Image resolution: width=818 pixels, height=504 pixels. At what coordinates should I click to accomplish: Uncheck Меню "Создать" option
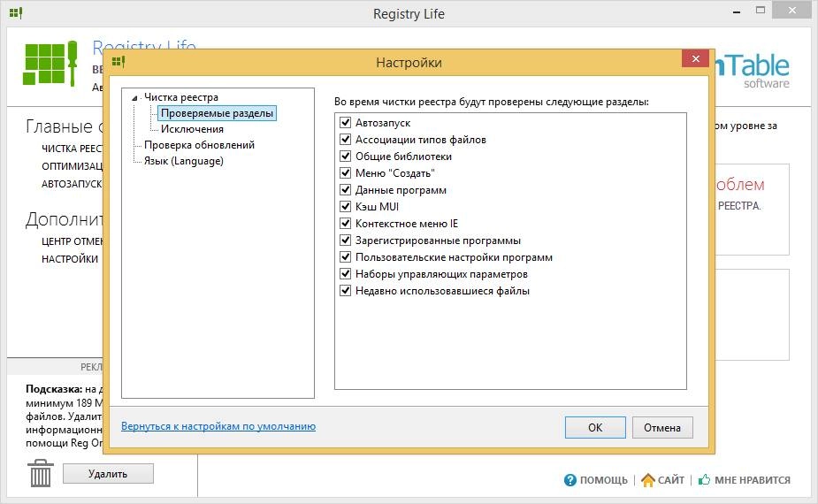click(345, 172)
